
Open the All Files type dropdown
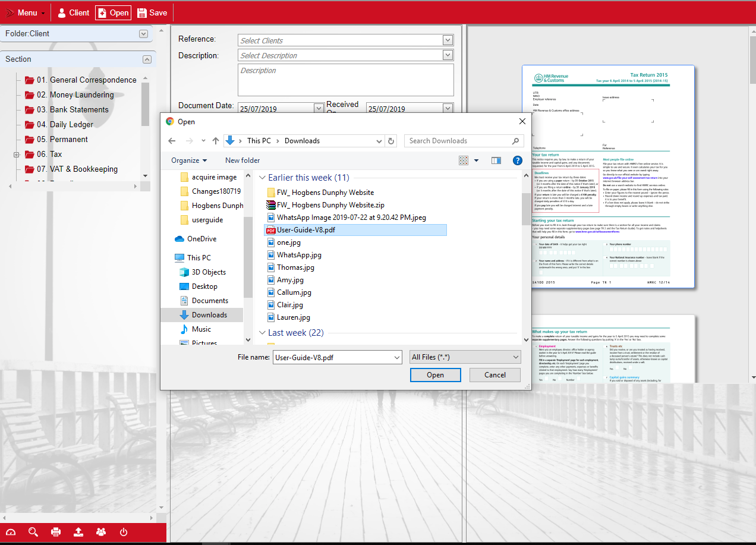(465, 357)
